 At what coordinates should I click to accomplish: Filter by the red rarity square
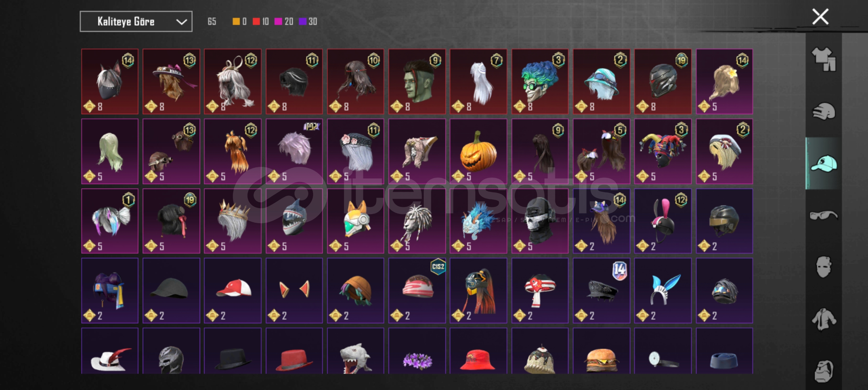[x=256, y=22]
